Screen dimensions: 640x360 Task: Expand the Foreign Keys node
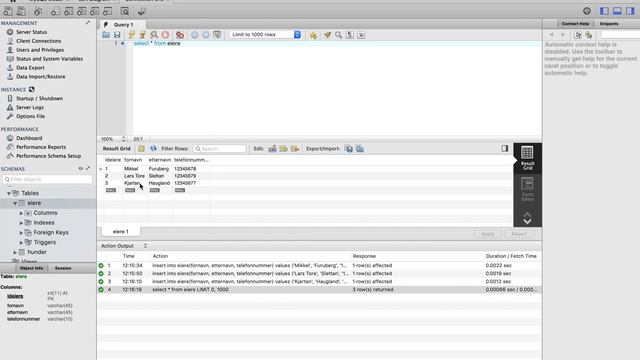pos(21,233)
